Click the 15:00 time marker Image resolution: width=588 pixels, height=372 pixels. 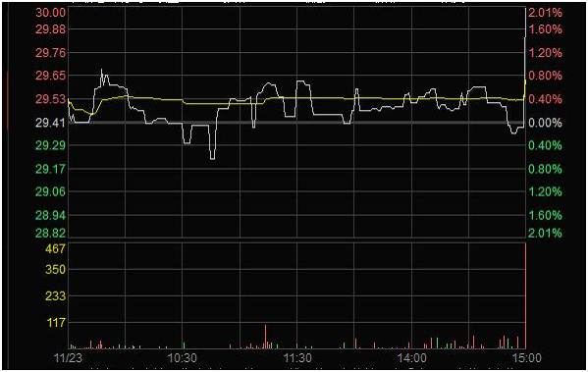click(527, 357)
